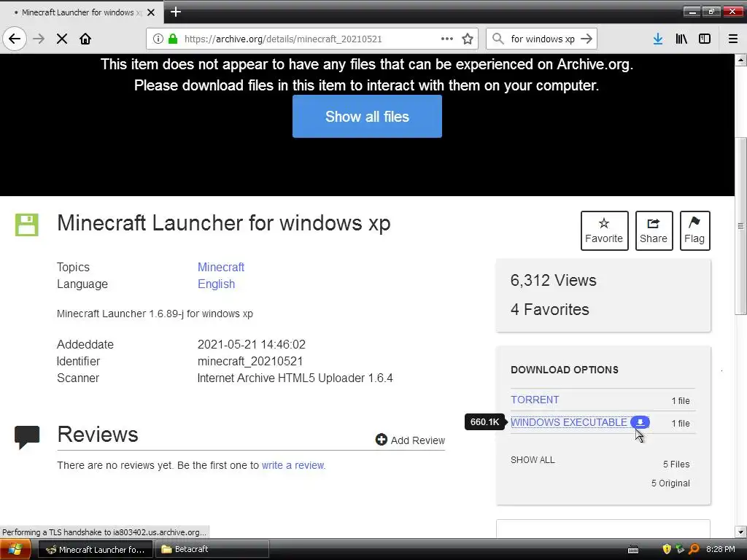Open the WINDOWS EXECUTABLE download link
The width and height of the screenshot is (747, 560).
[x=569, y=422]
